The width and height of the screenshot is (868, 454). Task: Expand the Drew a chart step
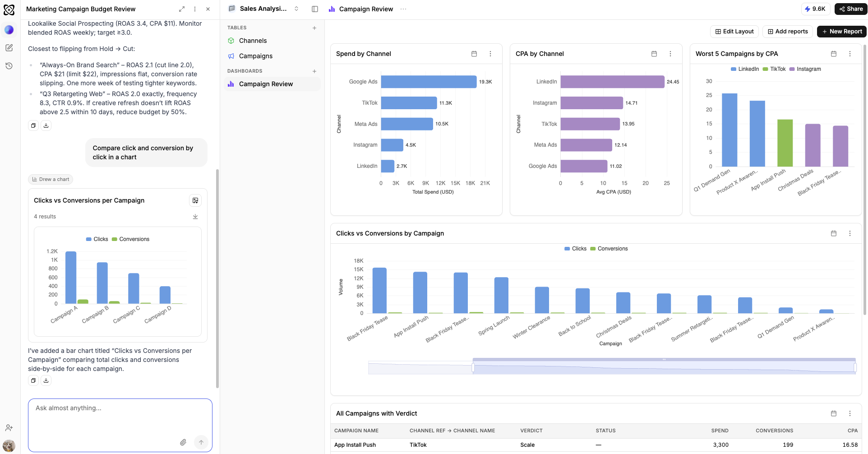pyautogui.click(x=51, y=179)
